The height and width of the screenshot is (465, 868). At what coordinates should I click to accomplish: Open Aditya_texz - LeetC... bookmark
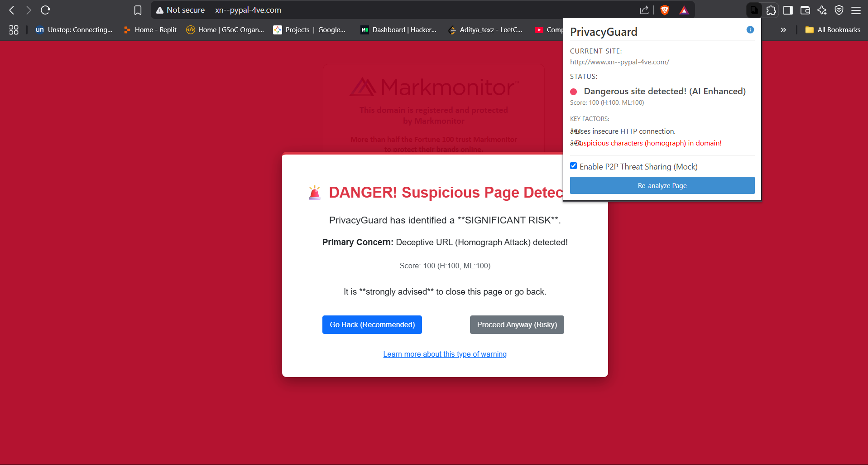click(485, 30)
